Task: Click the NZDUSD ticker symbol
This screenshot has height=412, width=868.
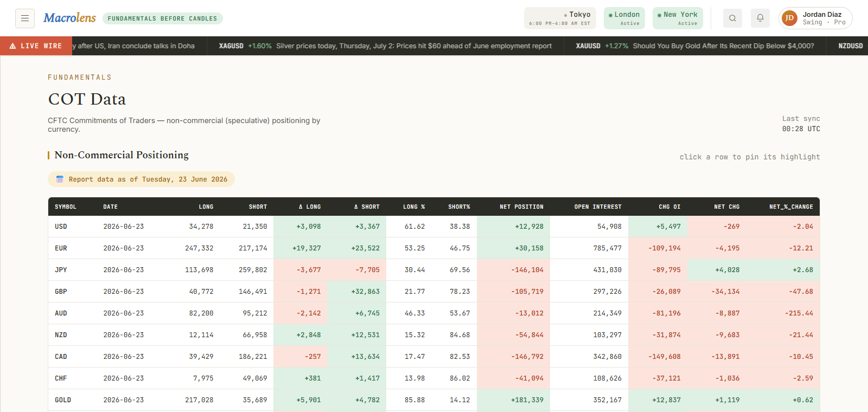Action: point(851,46)
